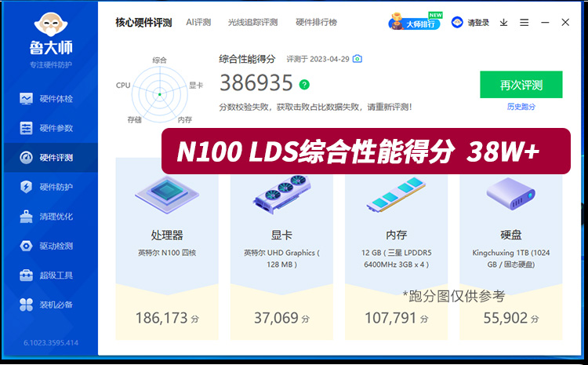Click the 处理器 chip icon

tap(167, 195)
